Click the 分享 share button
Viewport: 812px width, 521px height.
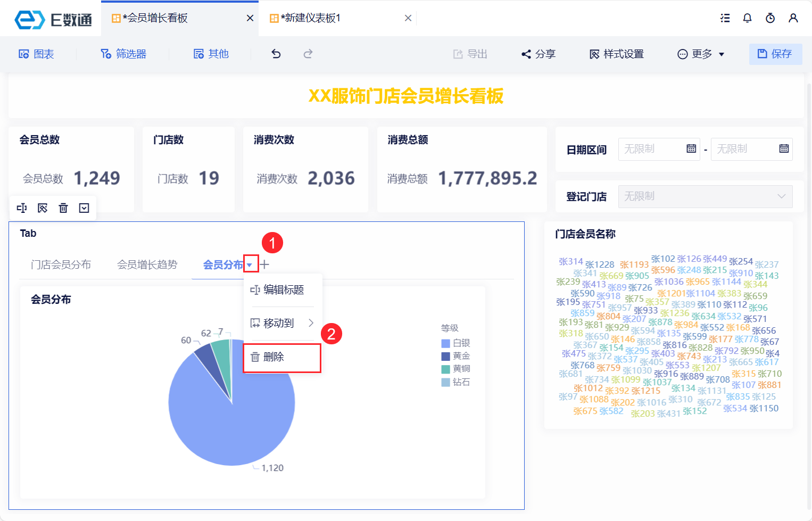point(538,54)
